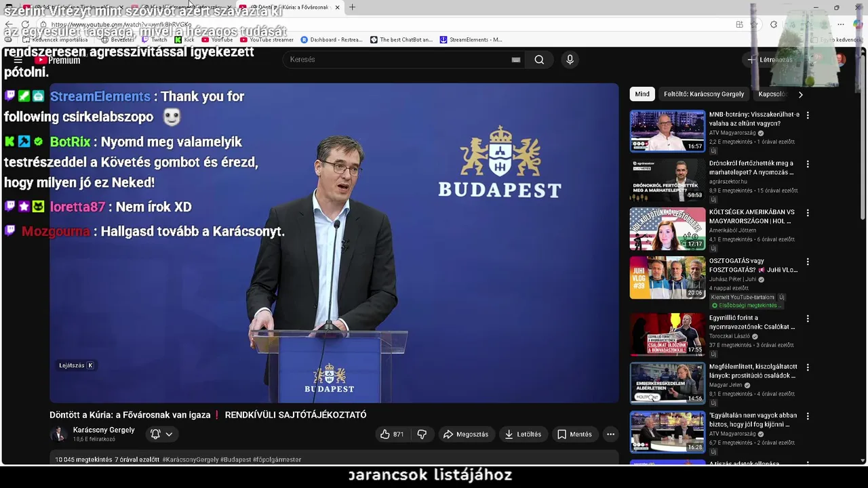Screen dimensions: 868x488
Task: Open the Drónokról fertőzhették meg video thumbnail
Action: [x=667, y=180]
